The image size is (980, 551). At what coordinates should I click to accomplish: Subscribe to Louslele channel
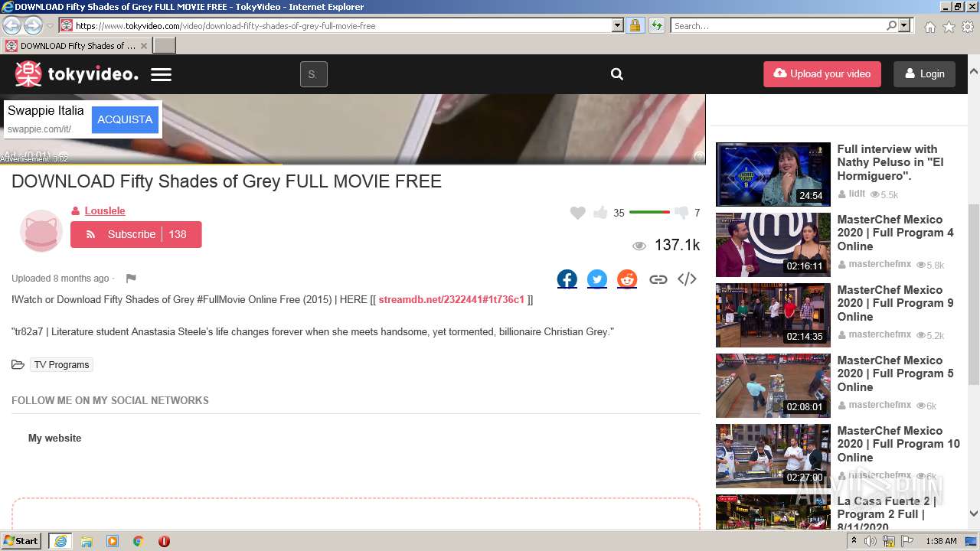pyautogui.click(x=136, y=234)
